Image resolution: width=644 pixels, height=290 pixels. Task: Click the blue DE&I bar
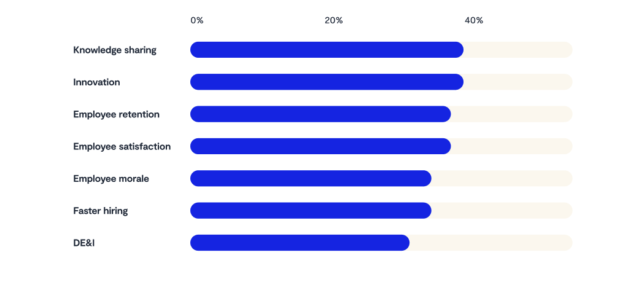[300, 242]
